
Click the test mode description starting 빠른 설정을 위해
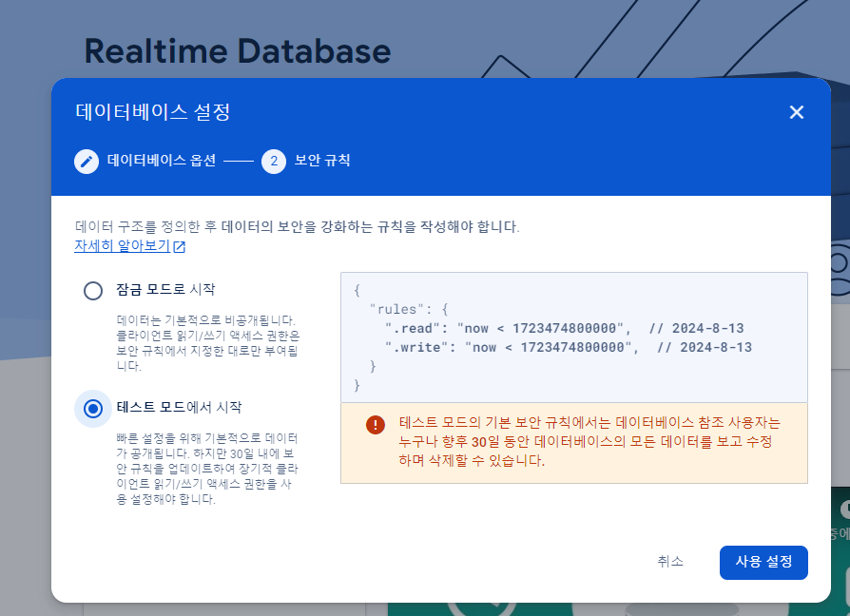[207, 468]
